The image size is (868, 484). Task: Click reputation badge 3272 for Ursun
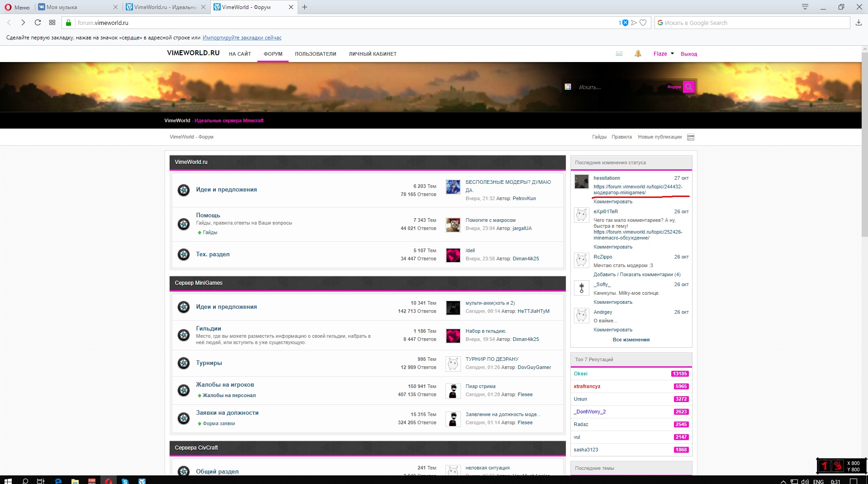(x=681, y=399)
